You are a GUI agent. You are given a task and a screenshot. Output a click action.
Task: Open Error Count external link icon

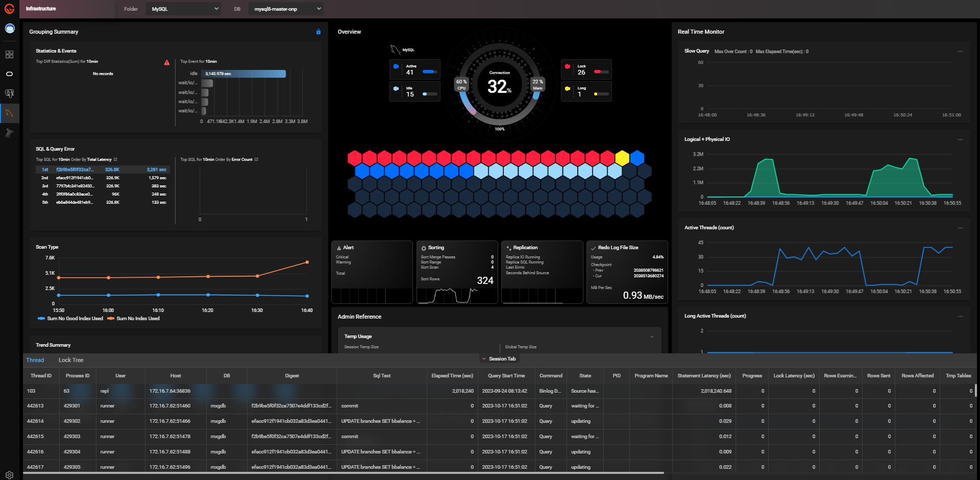[256, 159]
